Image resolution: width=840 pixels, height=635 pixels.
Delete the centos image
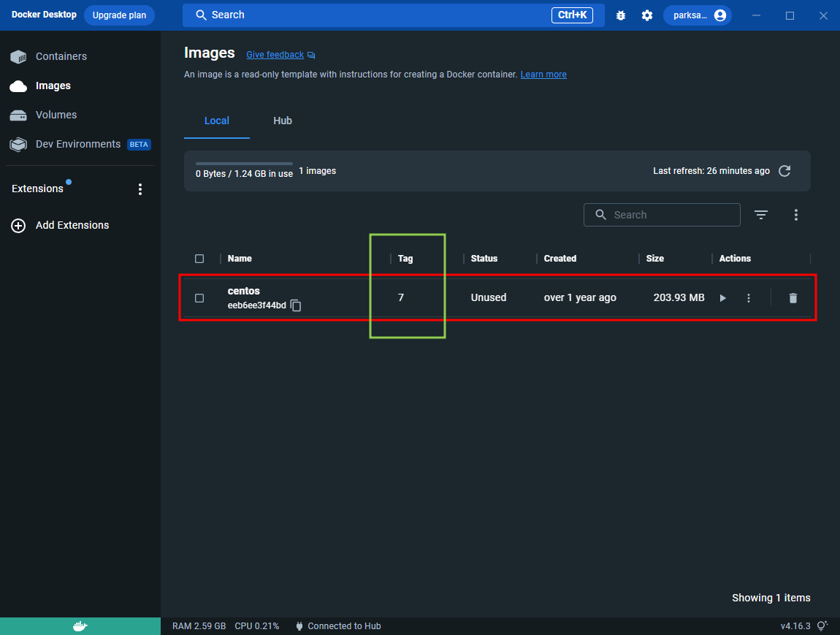click(x=793, y=298)
